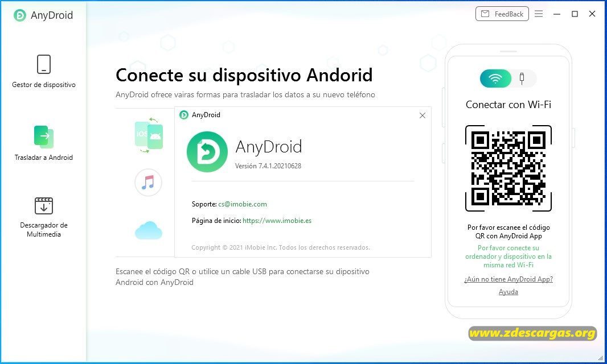Select the iTunes music note icon
This screenshot has height=364, width=607.
tap(148, 182)
